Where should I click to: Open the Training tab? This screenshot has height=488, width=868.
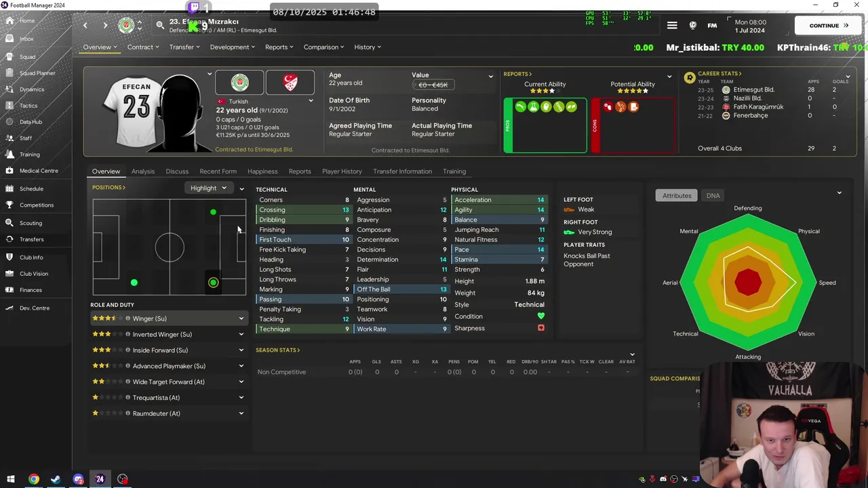tap(454, 171)
